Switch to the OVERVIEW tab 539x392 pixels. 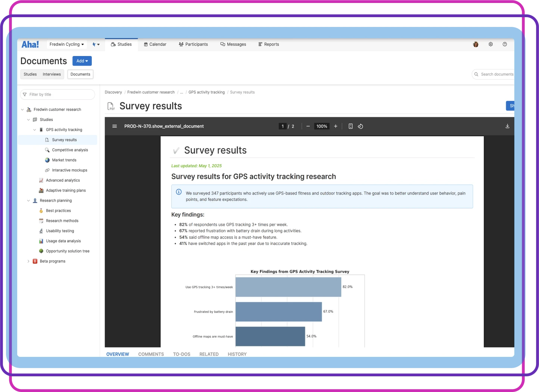118,354
